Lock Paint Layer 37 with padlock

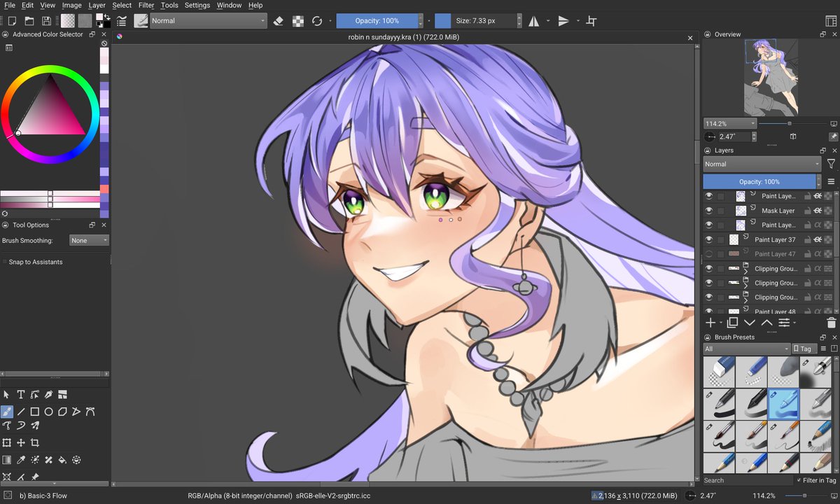coord(807,239)
